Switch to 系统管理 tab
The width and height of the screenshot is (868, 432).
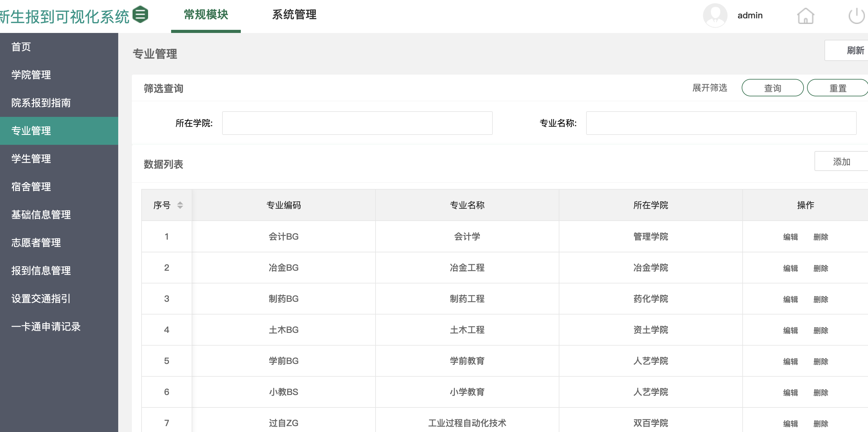294,15
